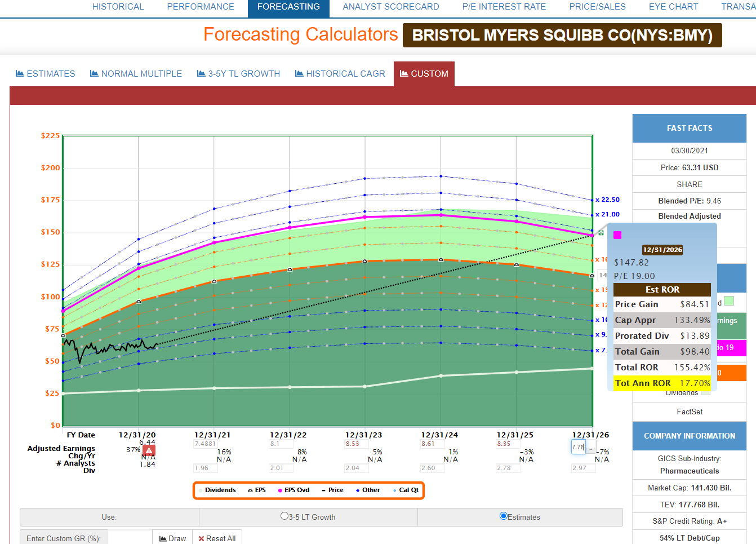Click the 12/31/22 earnings field 8.1

click(x=281, y=444)
